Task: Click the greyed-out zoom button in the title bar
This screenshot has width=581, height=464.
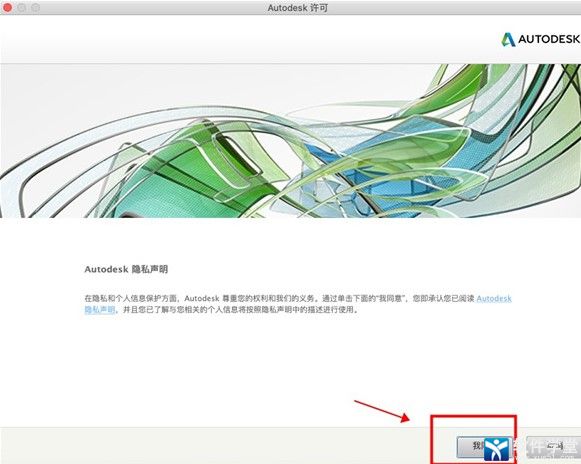Action: click(35, 7)
